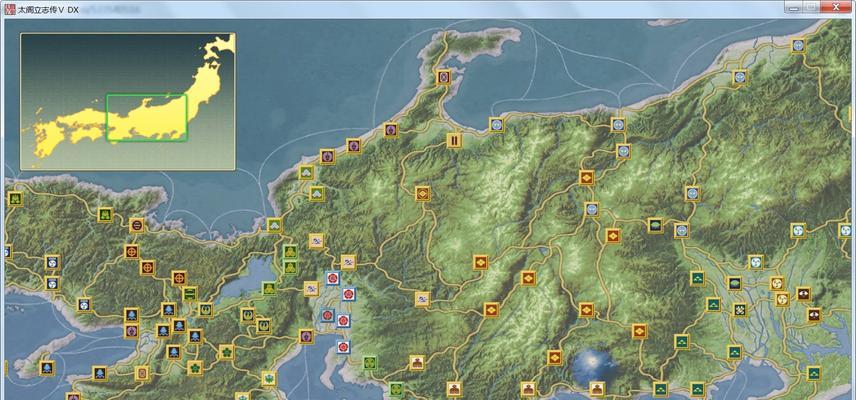Choose the easternmost red diamond crest icon
The image size is (856, 400).
[639, 331]
